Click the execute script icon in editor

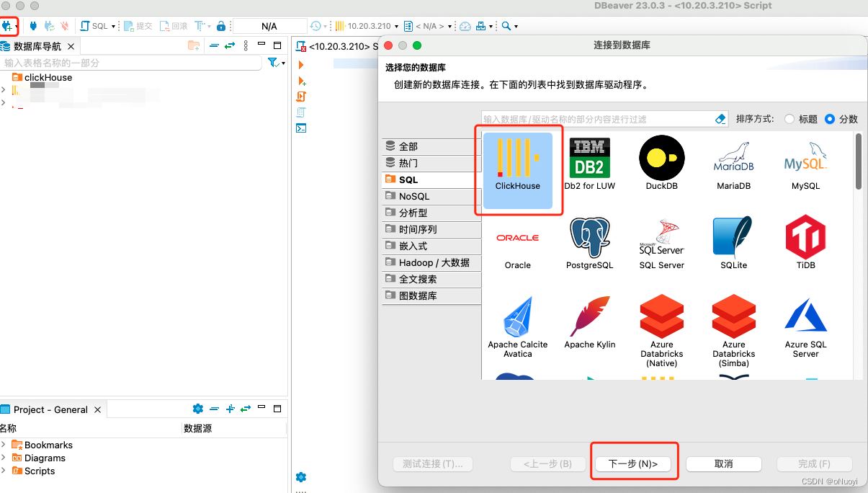pos(301,97)
